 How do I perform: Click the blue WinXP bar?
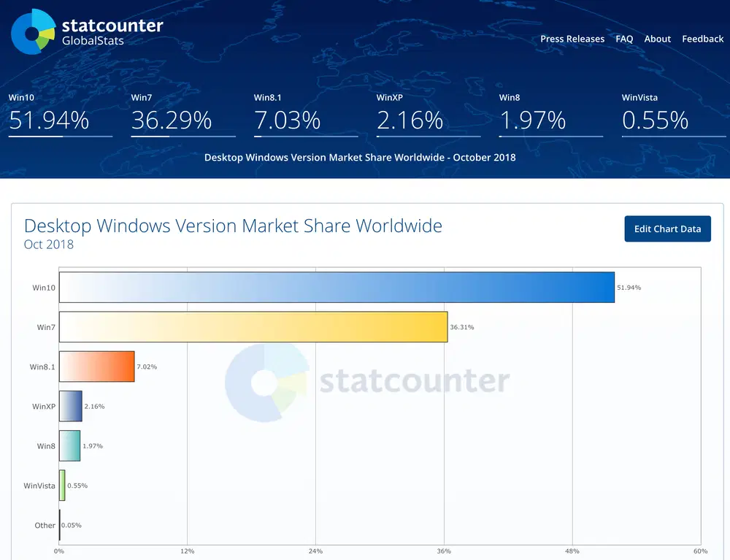69,406
